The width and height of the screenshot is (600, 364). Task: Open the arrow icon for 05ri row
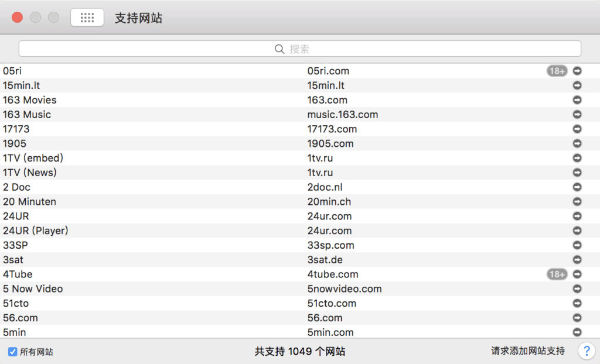577,71
